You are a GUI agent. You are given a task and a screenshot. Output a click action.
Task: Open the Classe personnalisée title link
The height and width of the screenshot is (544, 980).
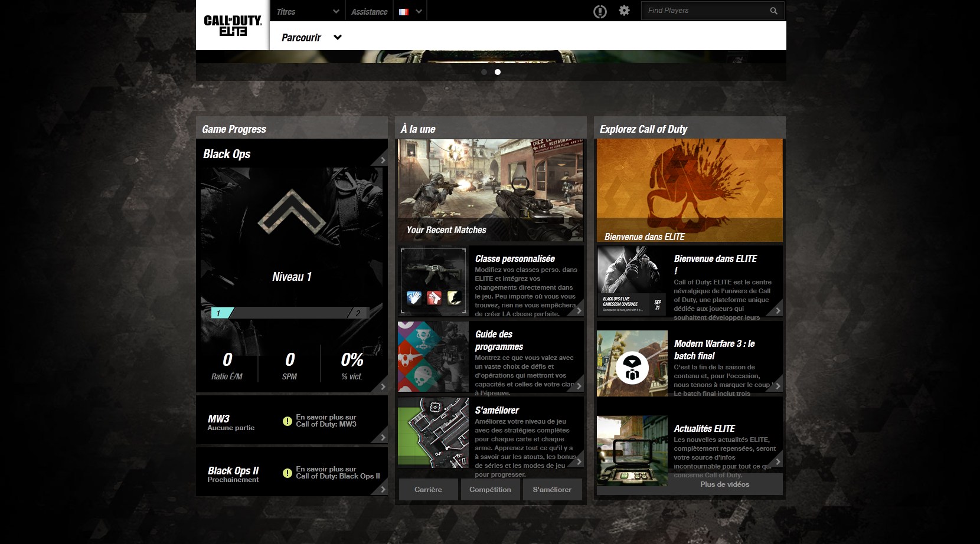click(x=515, y=258)
